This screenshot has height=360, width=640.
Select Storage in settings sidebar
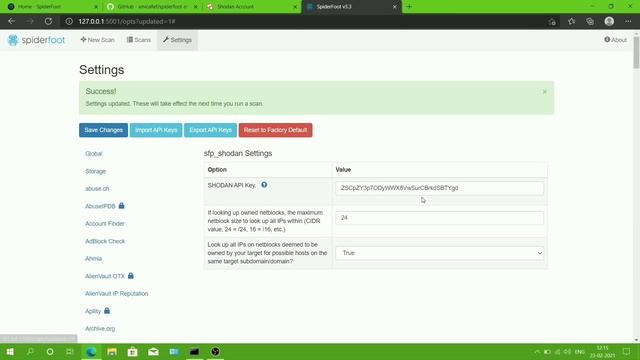tap(96, 171)
